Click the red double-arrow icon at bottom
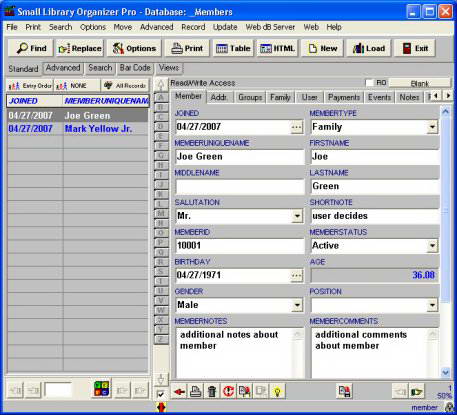Viewport: 457px width, 415px height. (161, 407)
